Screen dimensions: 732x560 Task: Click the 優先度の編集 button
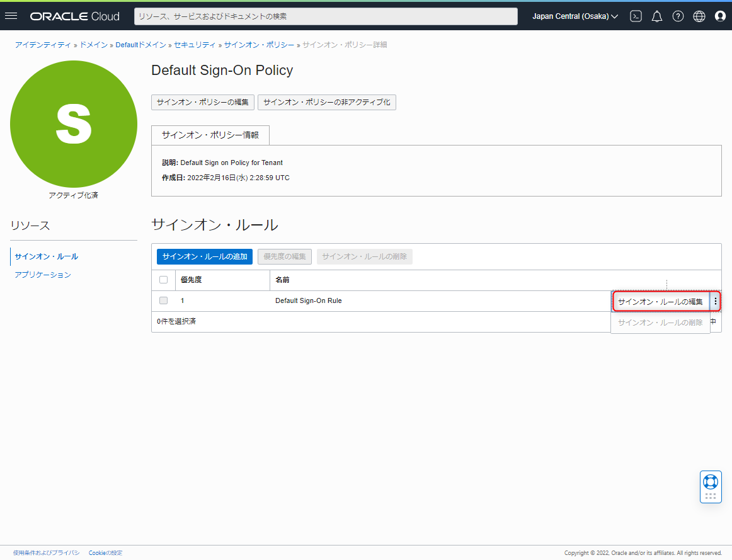285,256
